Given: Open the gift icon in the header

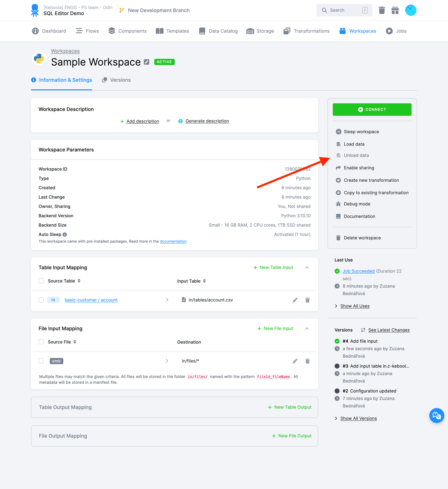Looking at the screenshot, I should (x=395, y=10).
